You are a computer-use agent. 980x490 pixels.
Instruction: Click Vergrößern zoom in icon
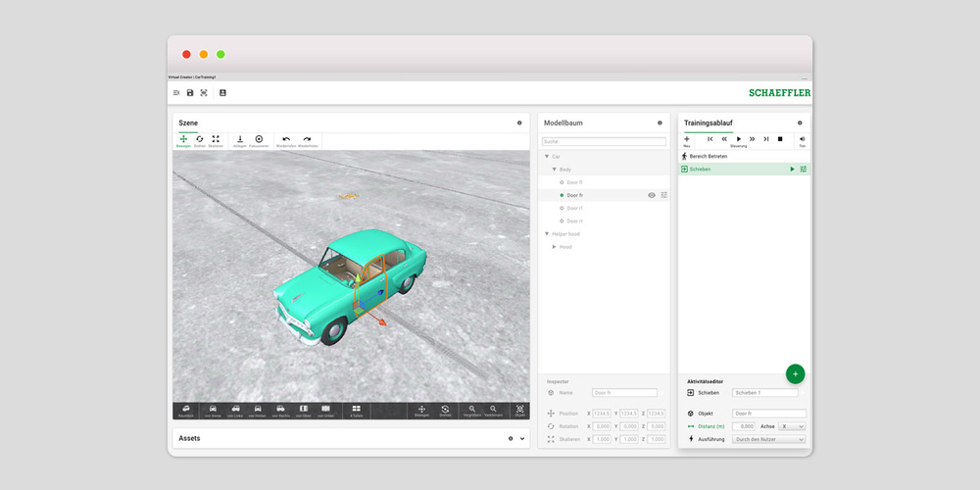click(472, 411)
